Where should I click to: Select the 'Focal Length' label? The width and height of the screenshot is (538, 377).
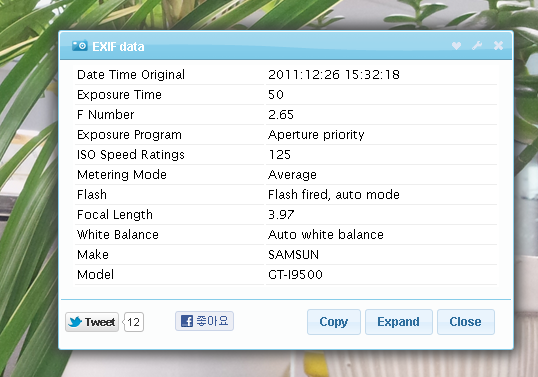[115, 215]
